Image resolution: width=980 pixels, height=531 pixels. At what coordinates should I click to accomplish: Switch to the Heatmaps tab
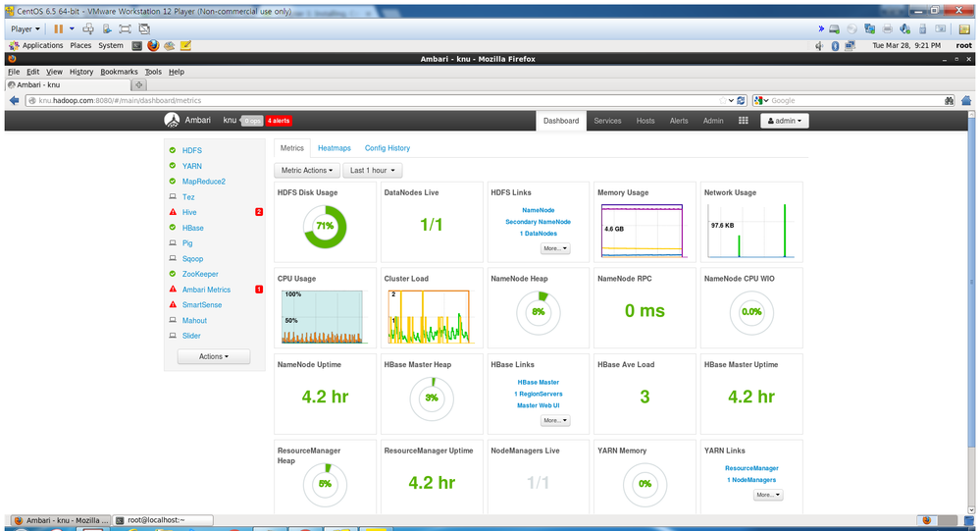[x=334, y=148]
